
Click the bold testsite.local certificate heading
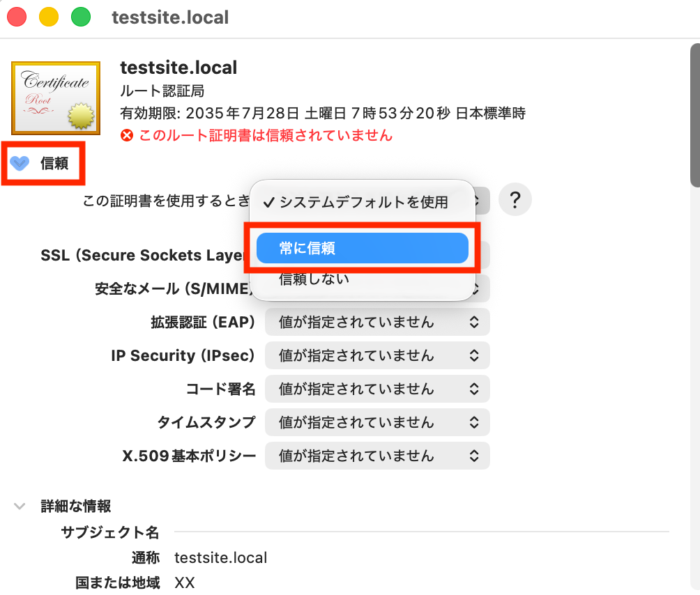[178, 68]
